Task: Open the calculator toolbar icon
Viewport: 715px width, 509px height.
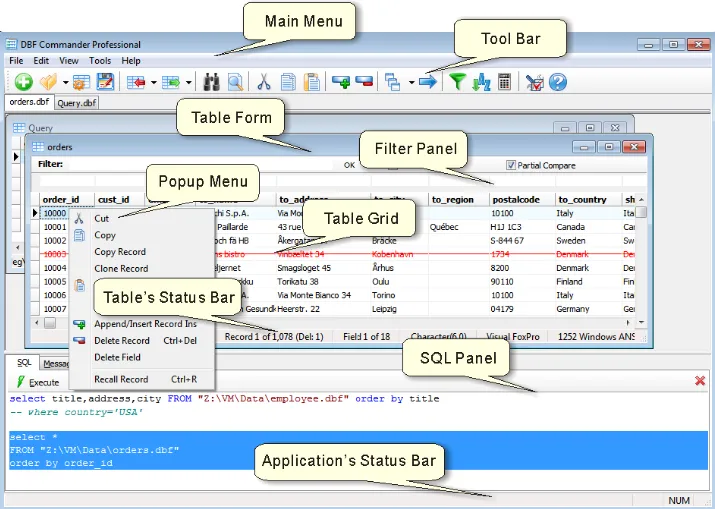Action: [504, 82]
